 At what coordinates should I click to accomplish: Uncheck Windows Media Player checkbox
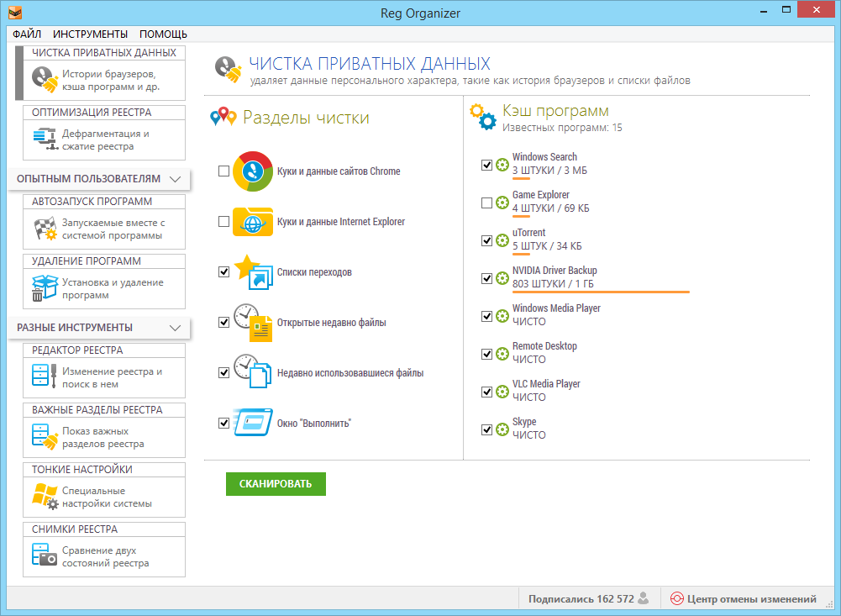pos(486,316)
